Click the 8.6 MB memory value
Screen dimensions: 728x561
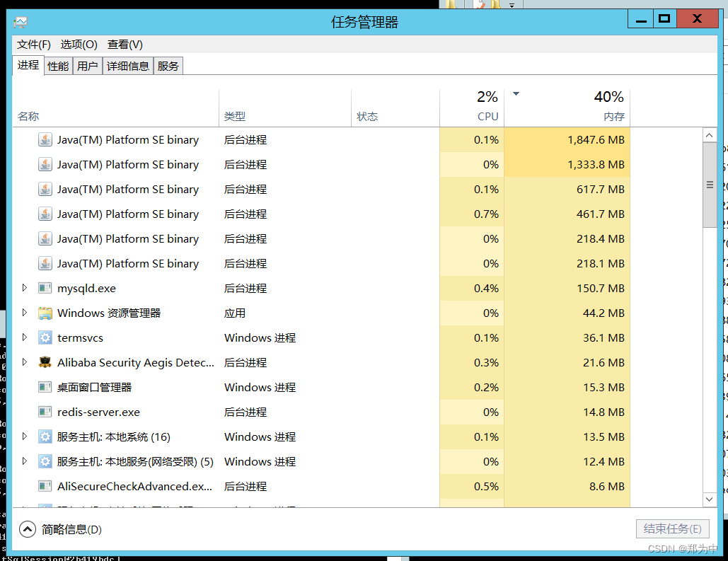(x=607, y=486)
